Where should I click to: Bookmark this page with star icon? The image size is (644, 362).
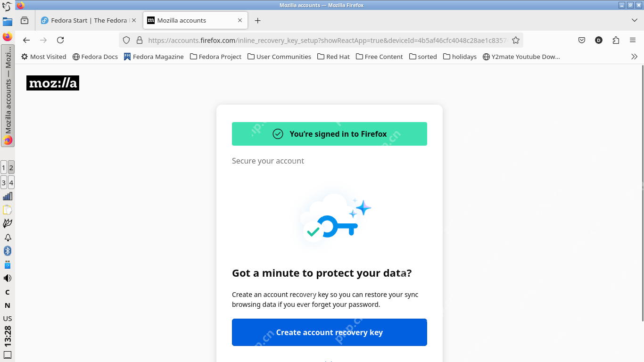point(516,40)
